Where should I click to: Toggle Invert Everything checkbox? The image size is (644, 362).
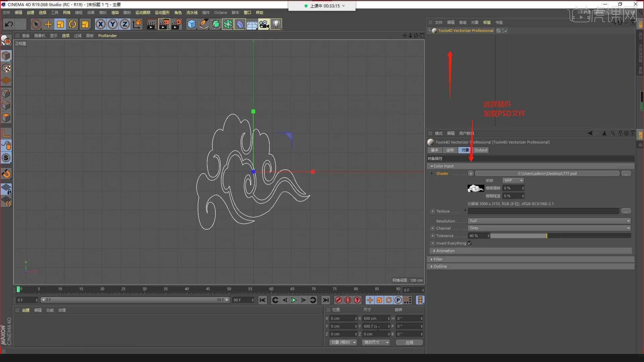470,243
